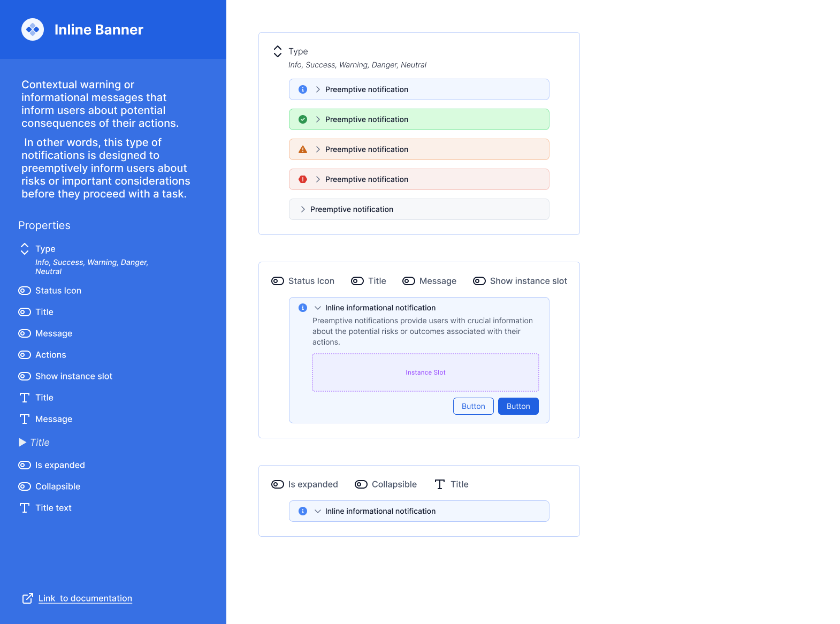Toggle the Message switch in the middle card
The width and height of the screenshot is (840, 624).
coord(409,281)
